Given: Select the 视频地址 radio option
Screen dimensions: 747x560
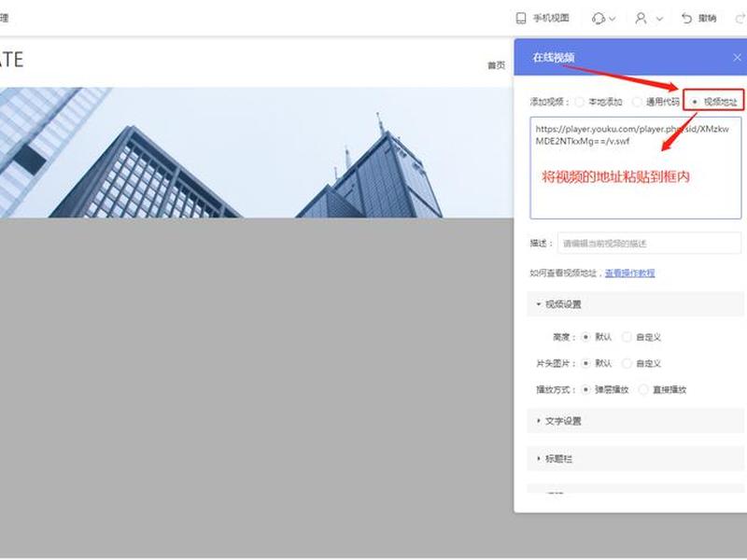Looking at the screenshot, I should [695, 102].
